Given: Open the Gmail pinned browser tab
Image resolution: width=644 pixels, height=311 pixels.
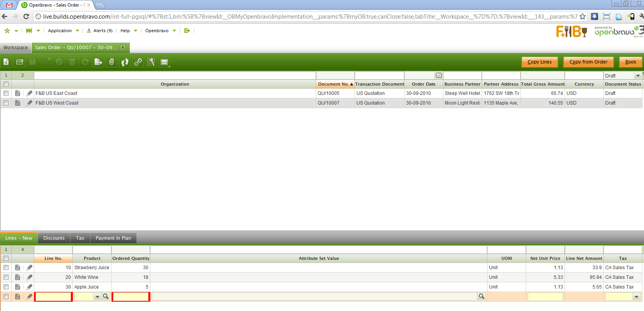Looking at the screenshot, I should 9,5.
